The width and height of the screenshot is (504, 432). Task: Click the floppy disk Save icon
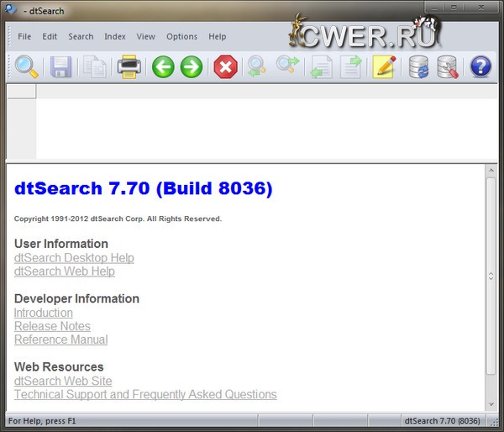(x=60, y=66)
